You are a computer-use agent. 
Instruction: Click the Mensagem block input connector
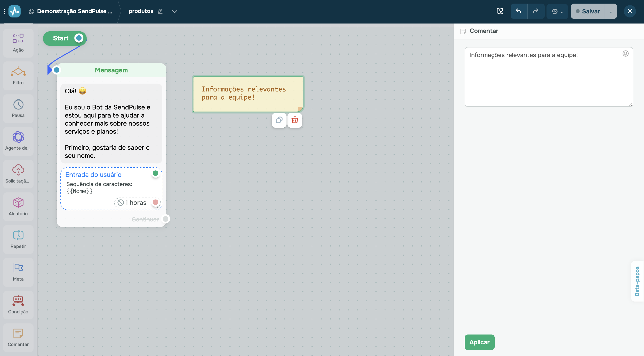[x=57, y=70]
